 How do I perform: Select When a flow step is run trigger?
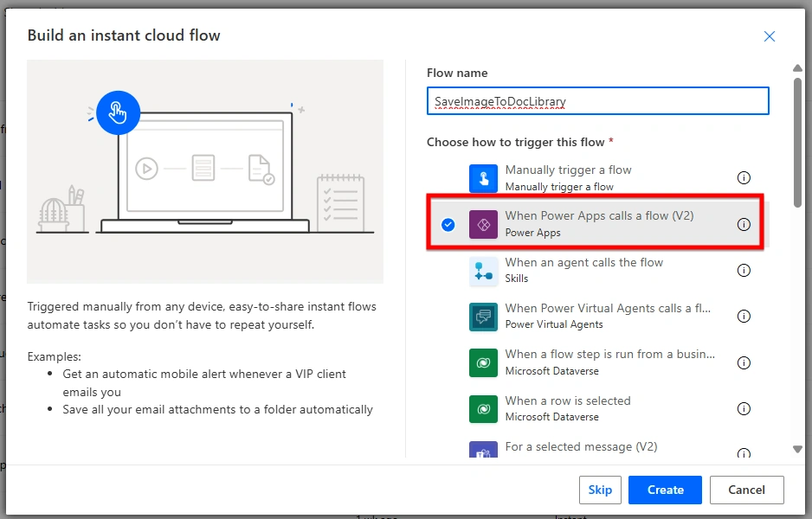click(x=597, y=362)
